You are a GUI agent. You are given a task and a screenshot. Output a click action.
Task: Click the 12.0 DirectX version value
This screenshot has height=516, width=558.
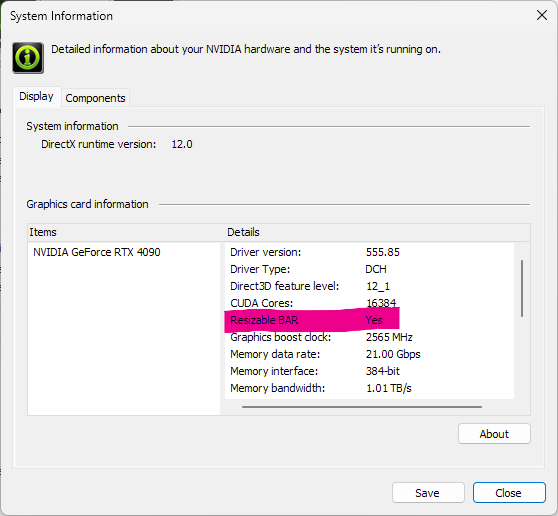click(182, 144)
